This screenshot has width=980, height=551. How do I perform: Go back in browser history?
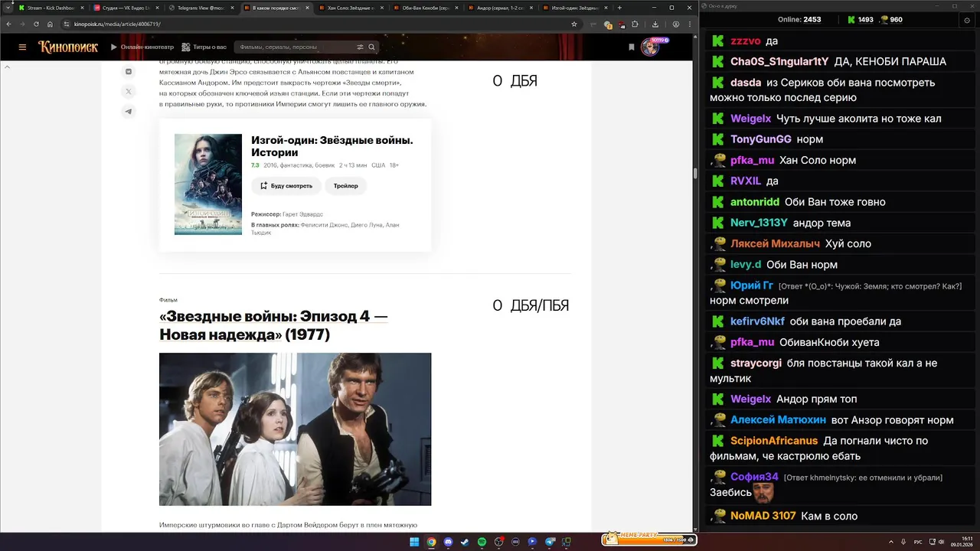[x=9, y=24]
